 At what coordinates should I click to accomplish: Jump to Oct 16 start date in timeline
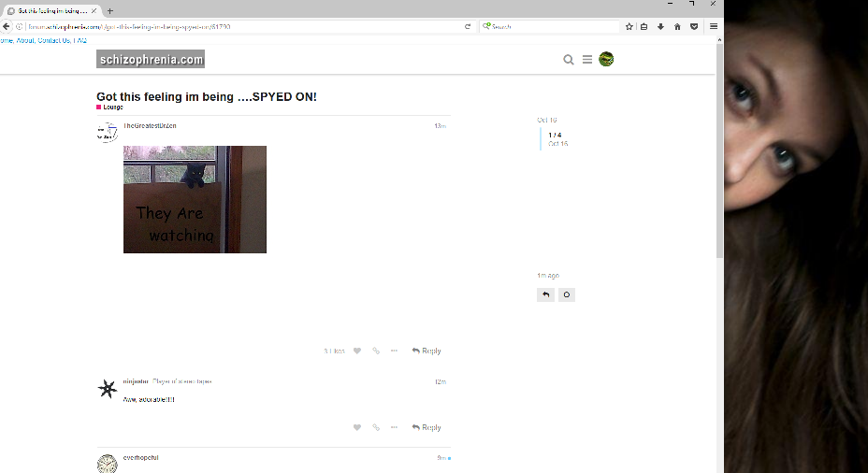[547, 120]
